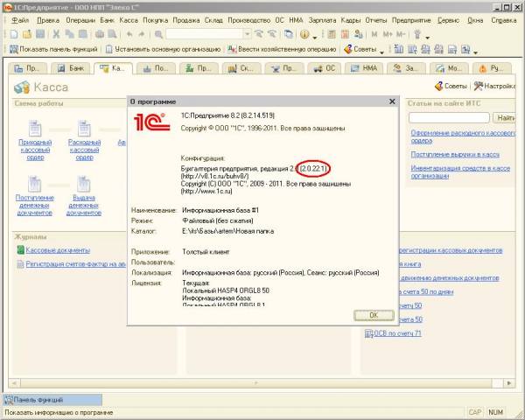Click right arrow of horizontal scrollbar
The height and width of the screenshot is (420, 525).
click(509, 383)
